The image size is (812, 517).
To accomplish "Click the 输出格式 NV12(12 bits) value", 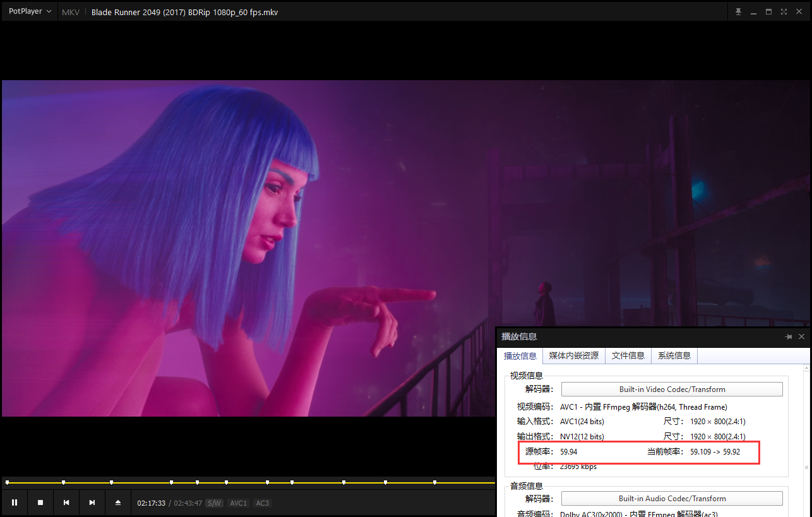I will click(x=582, y=437).
